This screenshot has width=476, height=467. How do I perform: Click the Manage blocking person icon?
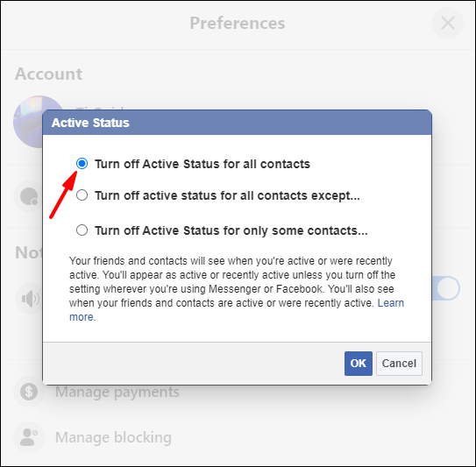(29, 437)
